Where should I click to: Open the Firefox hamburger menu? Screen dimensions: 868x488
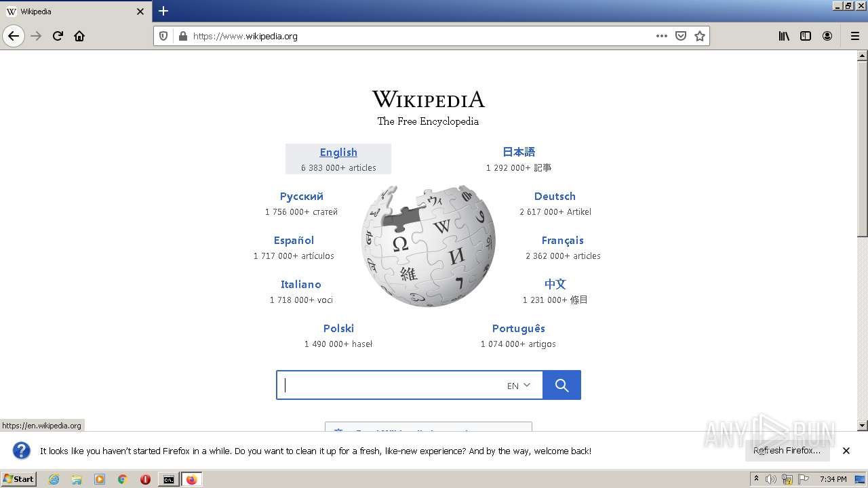point(854,36)
